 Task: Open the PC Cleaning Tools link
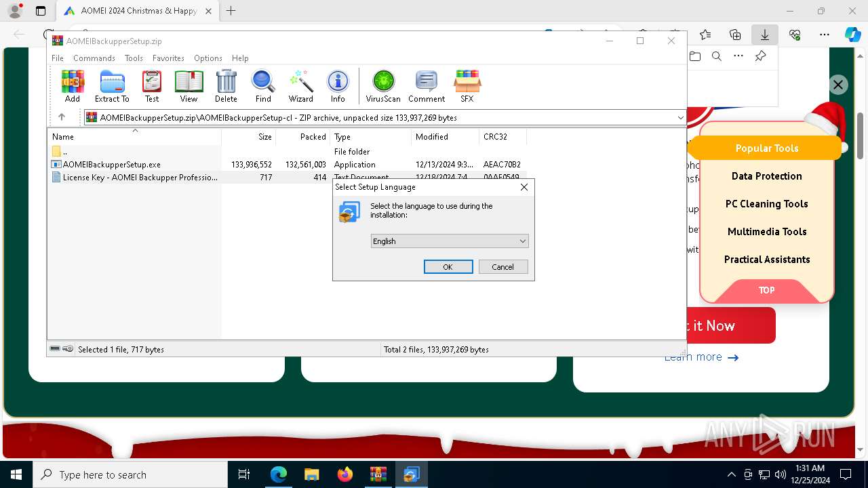pyautogui.click(x=766, y=203)
